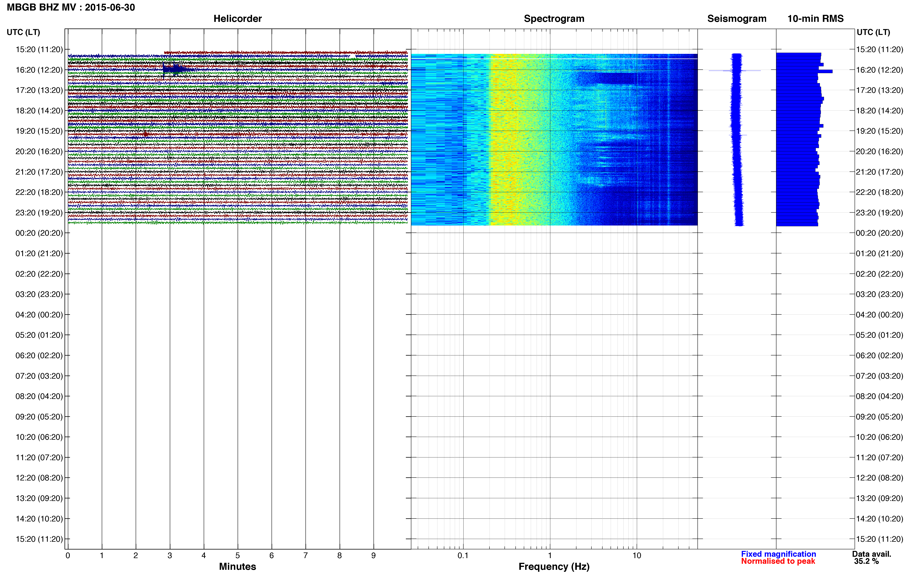Click the Data avail. label
The width and height of the screenshot is (924, 578).
tap(871, 554)
